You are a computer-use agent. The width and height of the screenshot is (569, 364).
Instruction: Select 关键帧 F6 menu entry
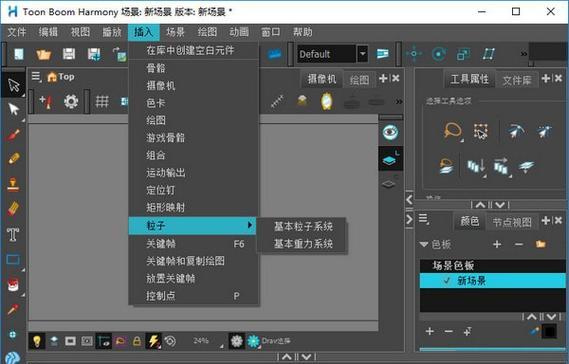194,244
